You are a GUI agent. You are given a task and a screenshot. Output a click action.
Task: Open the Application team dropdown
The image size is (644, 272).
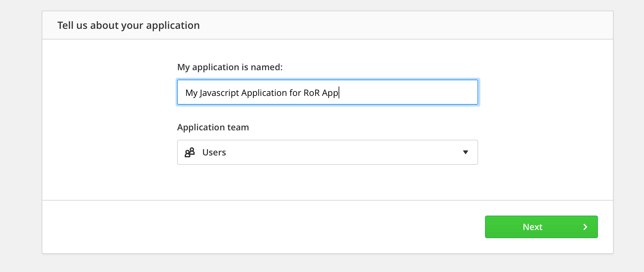[x=328, y=152]
